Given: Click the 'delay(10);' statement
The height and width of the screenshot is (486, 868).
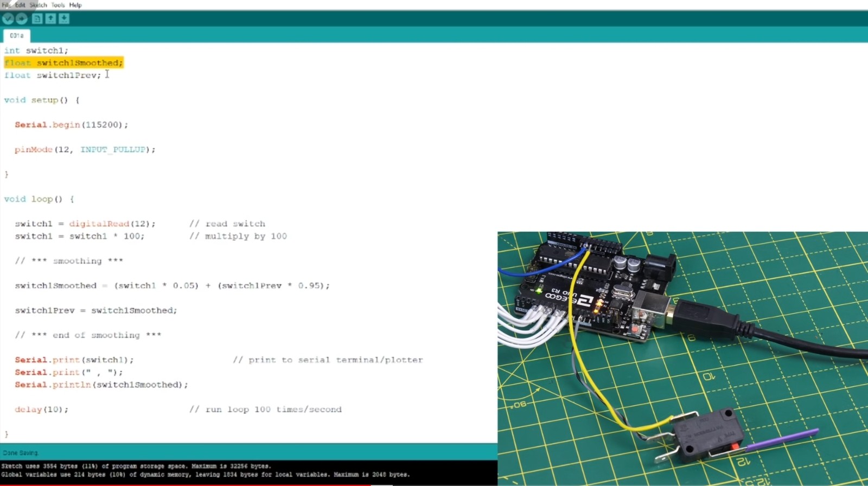Looking at the screenshot, I should (42, 410).
